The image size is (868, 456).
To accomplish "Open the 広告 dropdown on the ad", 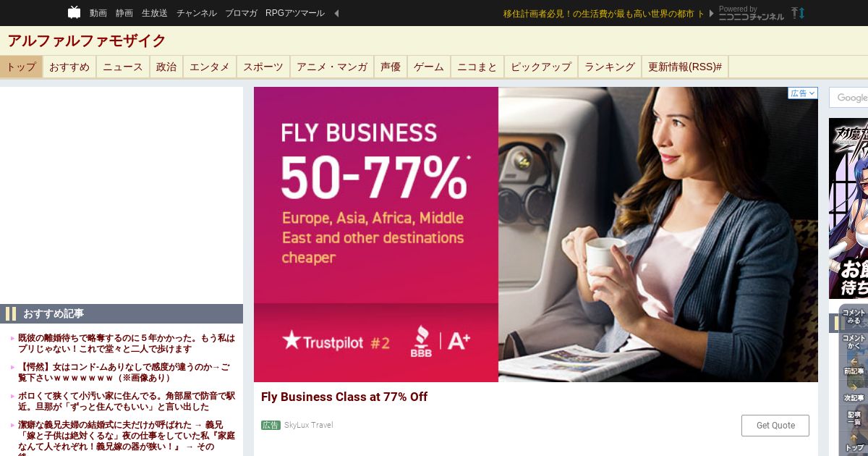I will pyautogui.click(x=803, y=93).
